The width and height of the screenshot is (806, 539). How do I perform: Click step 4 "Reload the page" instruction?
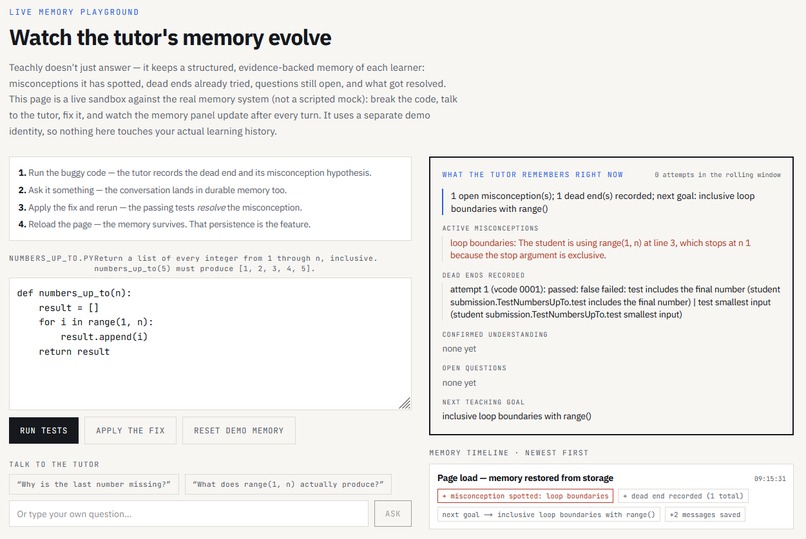point(164,225)
